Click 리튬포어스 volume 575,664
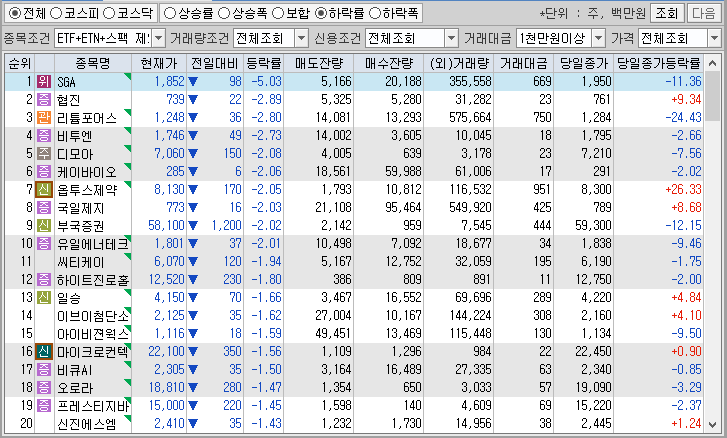The image size is (727, 438). pos(470,118)
